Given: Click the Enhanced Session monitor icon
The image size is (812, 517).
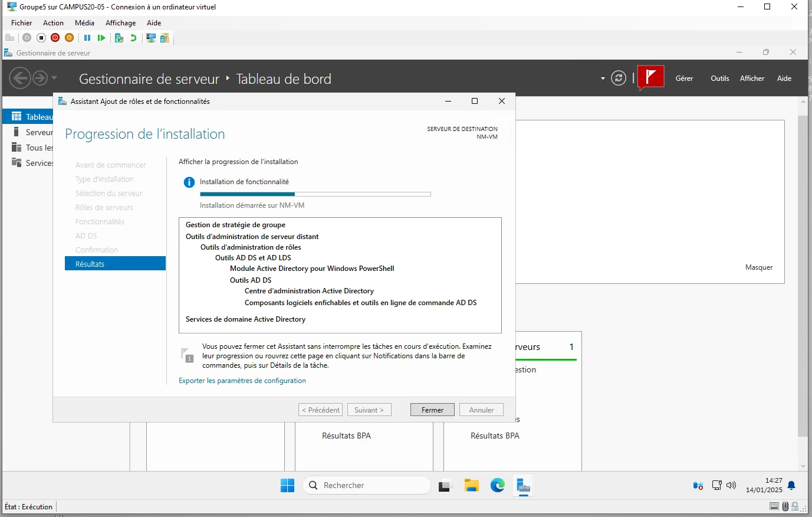Looking at the screenshot, I should (x=151, y=38).
